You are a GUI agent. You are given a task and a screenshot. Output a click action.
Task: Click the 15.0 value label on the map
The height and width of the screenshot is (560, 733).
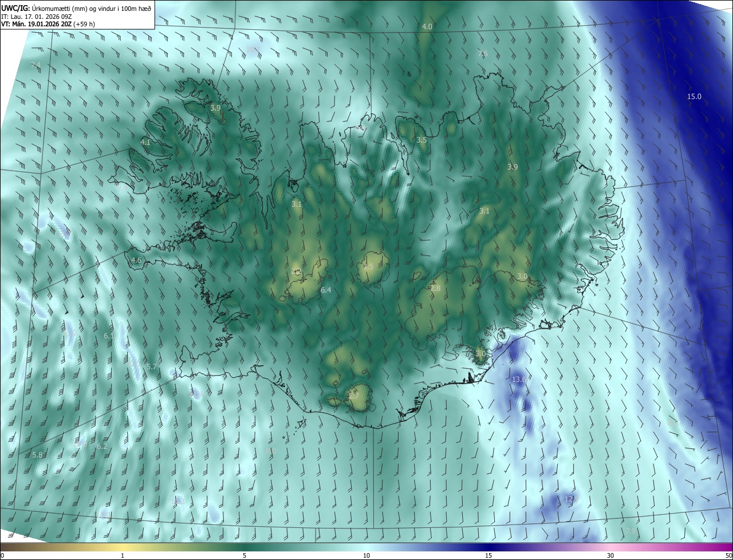pyautogui.click(x=694, y=97)
